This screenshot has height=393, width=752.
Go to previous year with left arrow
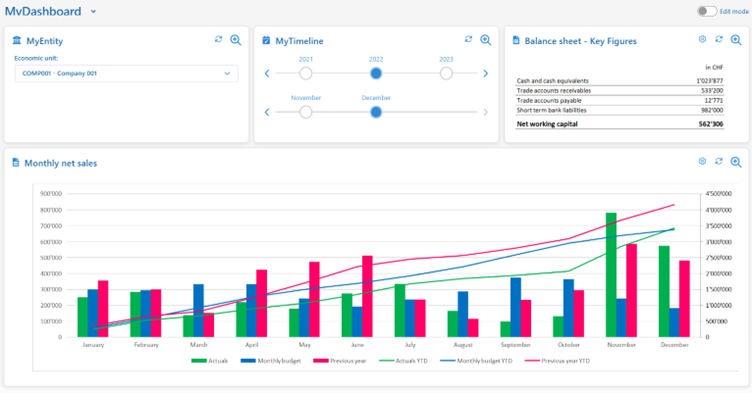click(267, 73)
